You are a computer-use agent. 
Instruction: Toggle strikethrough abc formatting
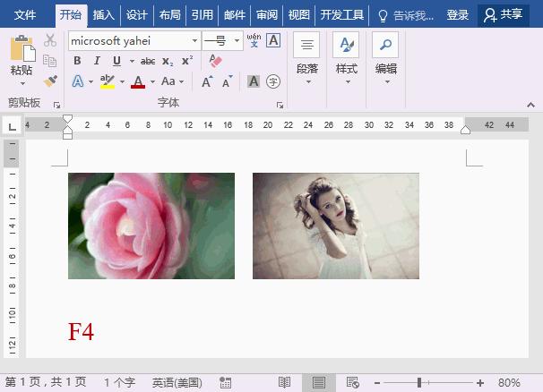click(148, 61)
